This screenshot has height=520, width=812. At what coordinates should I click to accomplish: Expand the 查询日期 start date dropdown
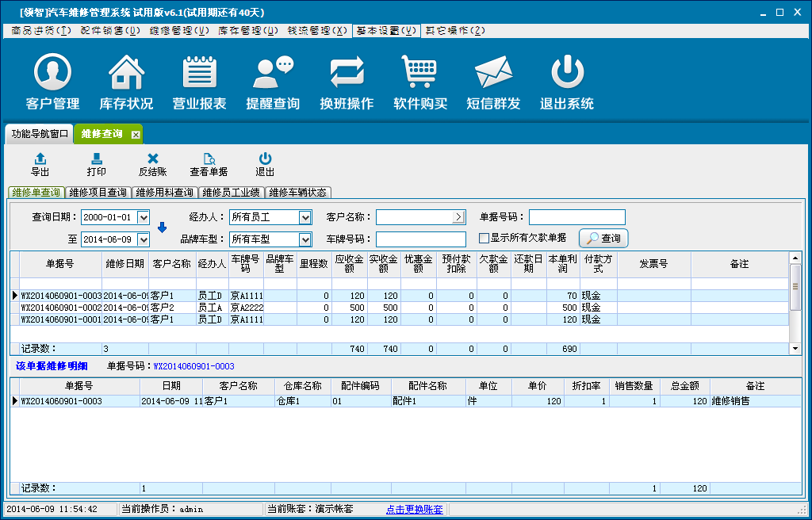[143, 217]
